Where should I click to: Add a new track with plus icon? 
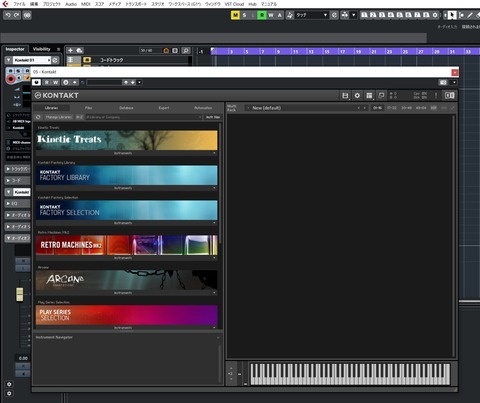coord(70,50)
